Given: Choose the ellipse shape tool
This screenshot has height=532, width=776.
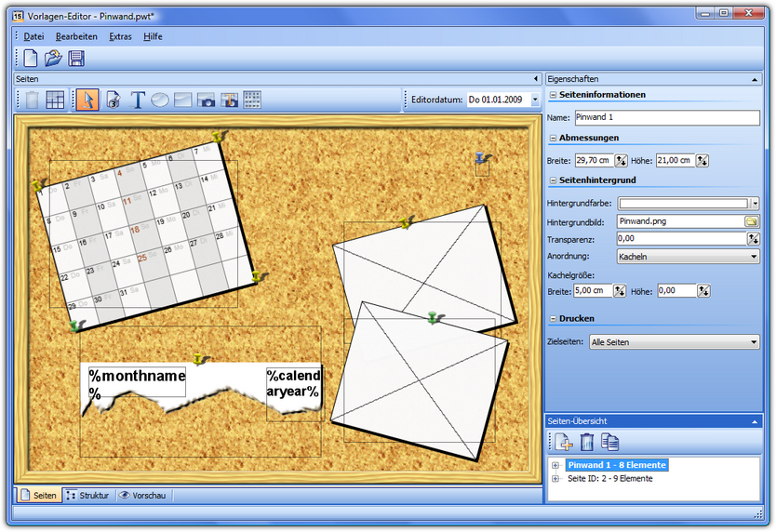Looking at the screenshot, I should pyautogui.click(x=160, y=100).
